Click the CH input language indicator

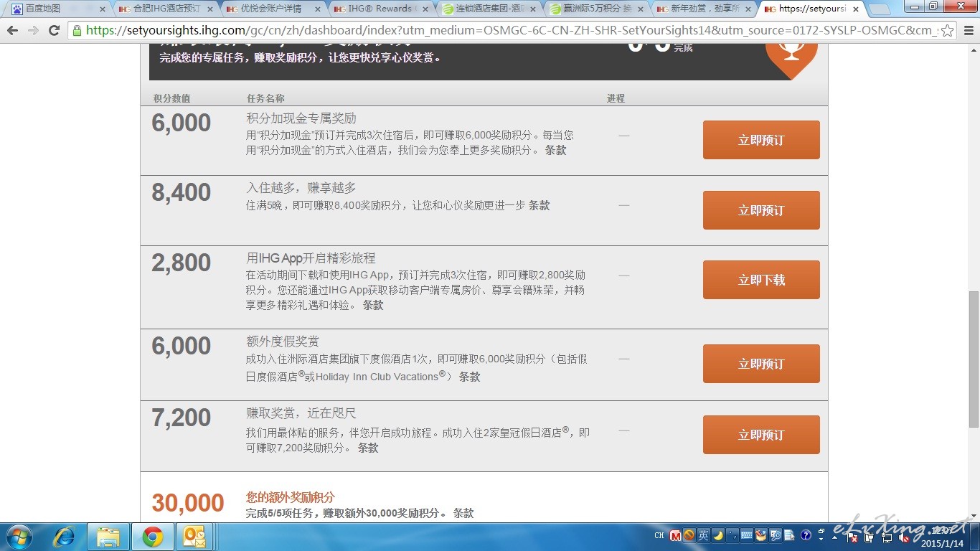point(659,535)
